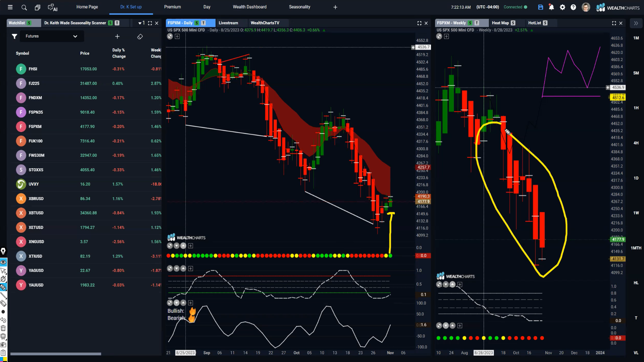Toggle the S badge on Heat Map tab
The height and width of the screenshot is (362, 644).
tap(513, 23)
